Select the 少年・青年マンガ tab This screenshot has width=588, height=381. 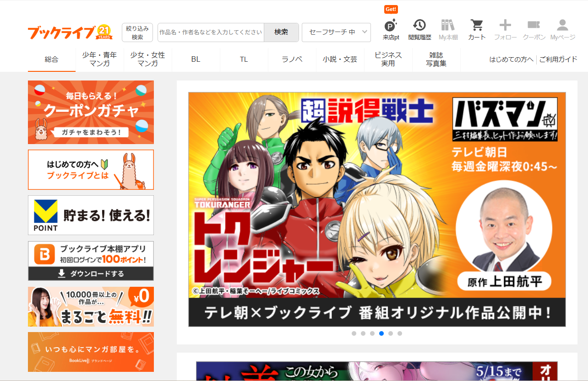100,59
